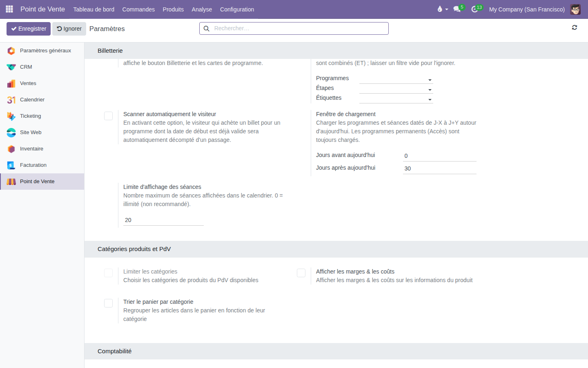Open the user avatar menu
The height and width of the screenshot is (368, 588).
575,9
